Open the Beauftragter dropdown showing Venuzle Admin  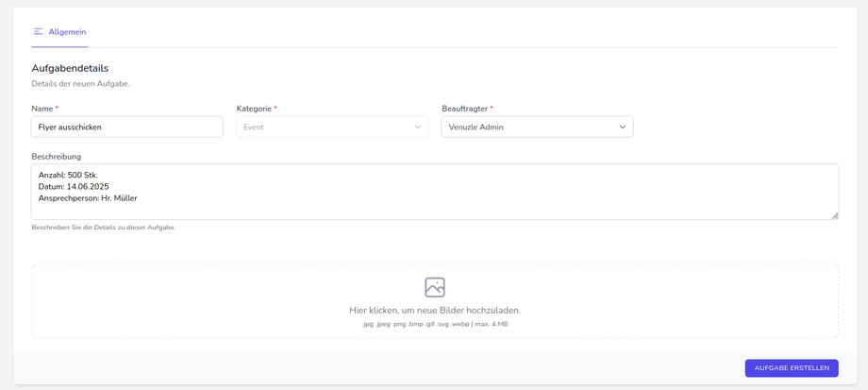[530, 127]
